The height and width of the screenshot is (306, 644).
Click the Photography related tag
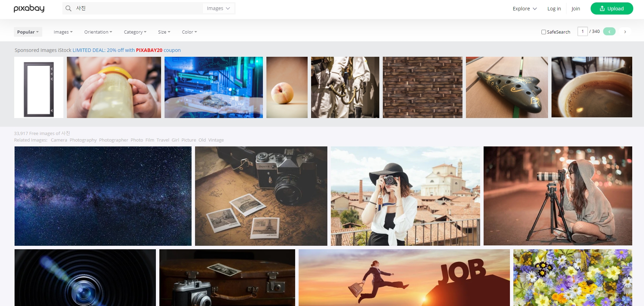(x=83, y=140)
